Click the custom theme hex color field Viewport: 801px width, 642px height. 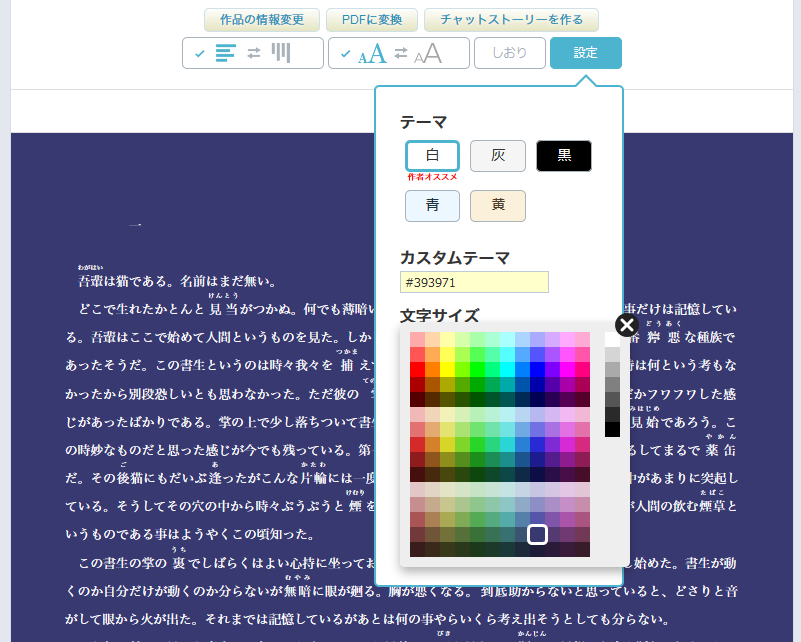point(474,282)
